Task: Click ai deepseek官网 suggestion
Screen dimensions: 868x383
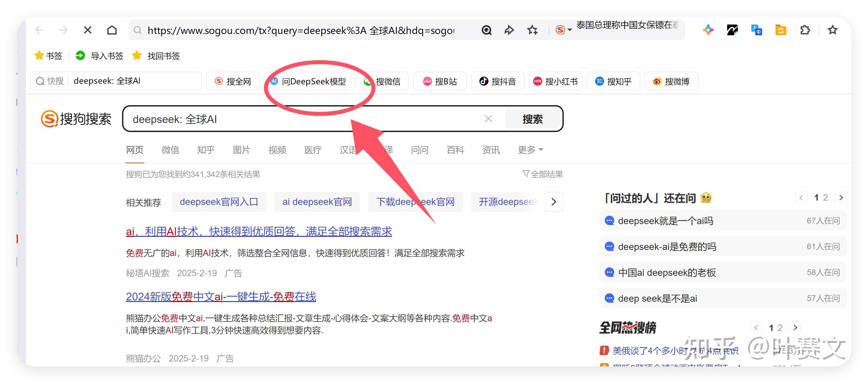Action: coord(317,202)
